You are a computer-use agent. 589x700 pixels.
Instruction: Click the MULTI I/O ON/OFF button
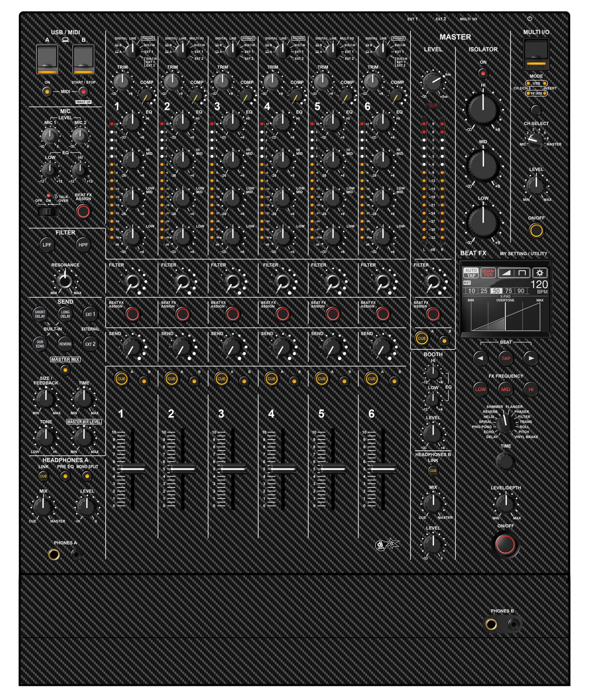(x=536, y=230)
